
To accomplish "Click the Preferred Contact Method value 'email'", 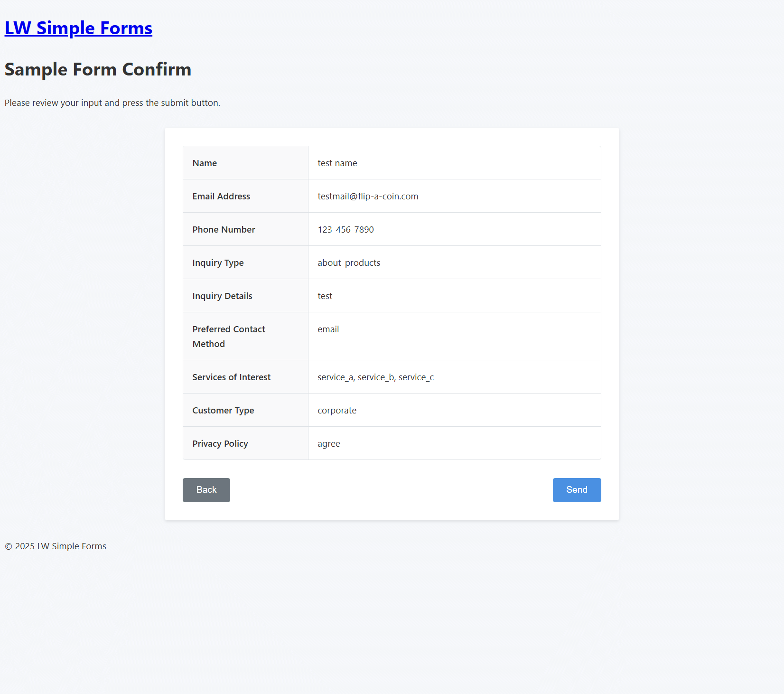I will point(328,329).
